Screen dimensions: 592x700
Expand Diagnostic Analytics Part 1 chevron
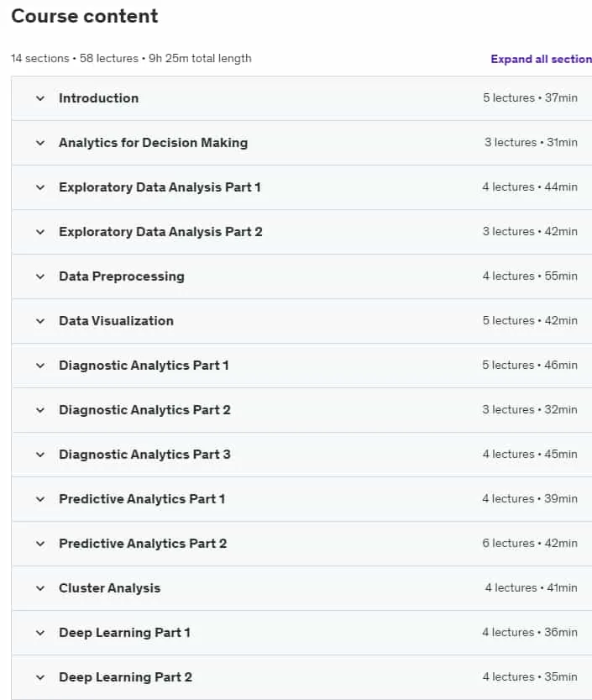click(40, 366)
